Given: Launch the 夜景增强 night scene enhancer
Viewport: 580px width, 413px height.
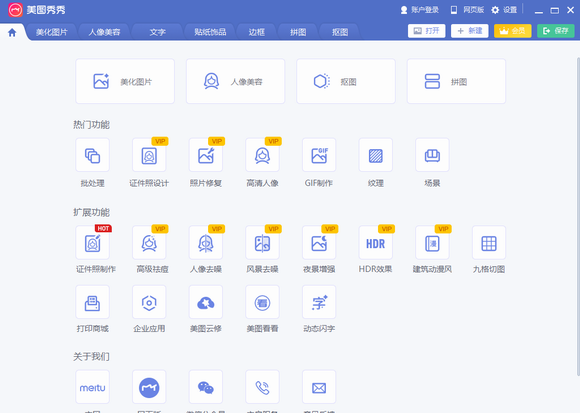Looking at the screenshot, I should click(319, 243).
